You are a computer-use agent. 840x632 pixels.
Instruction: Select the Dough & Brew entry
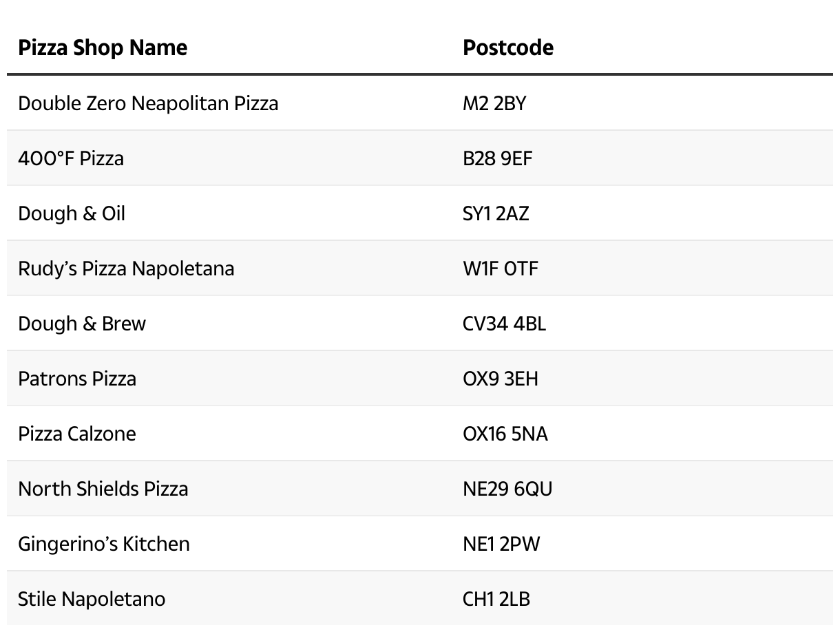(82, 324)
